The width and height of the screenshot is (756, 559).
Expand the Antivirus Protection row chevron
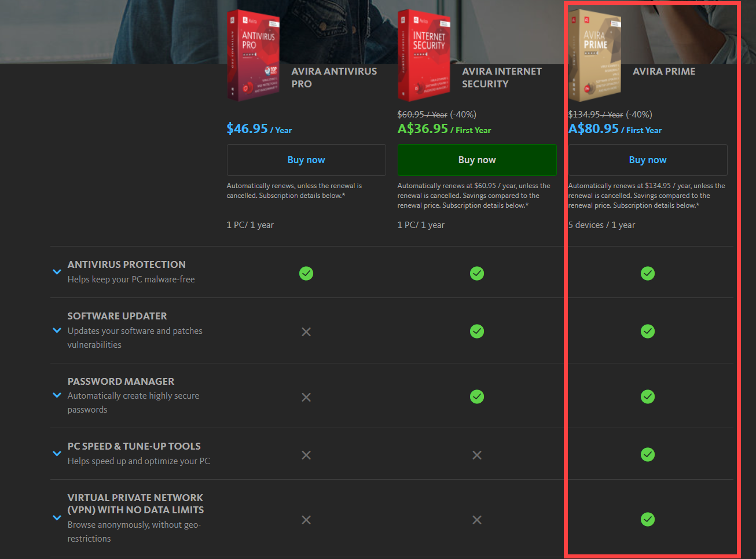(x=57, y=271)
